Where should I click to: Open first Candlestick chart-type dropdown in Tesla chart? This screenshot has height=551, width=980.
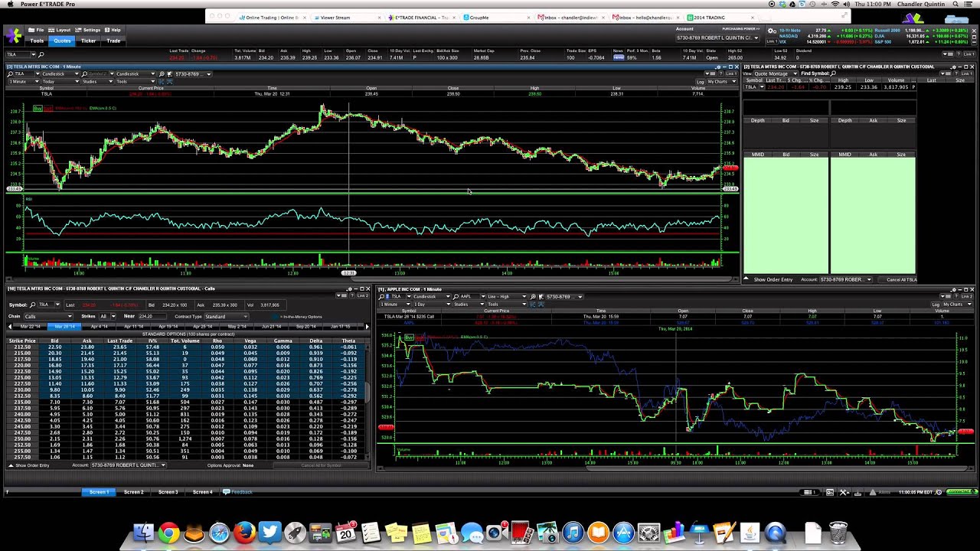tap(60, 74)
